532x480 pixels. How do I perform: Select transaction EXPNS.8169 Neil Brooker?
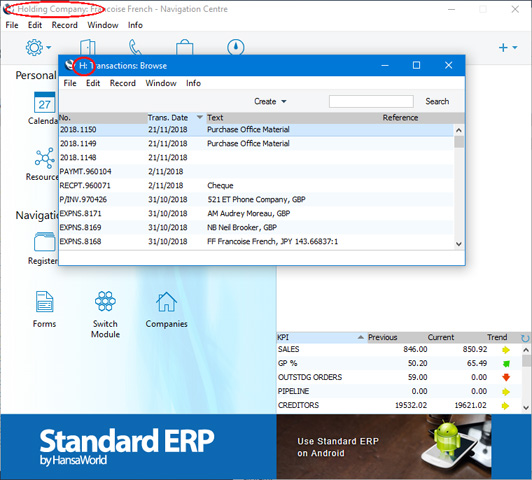[256, 227]
